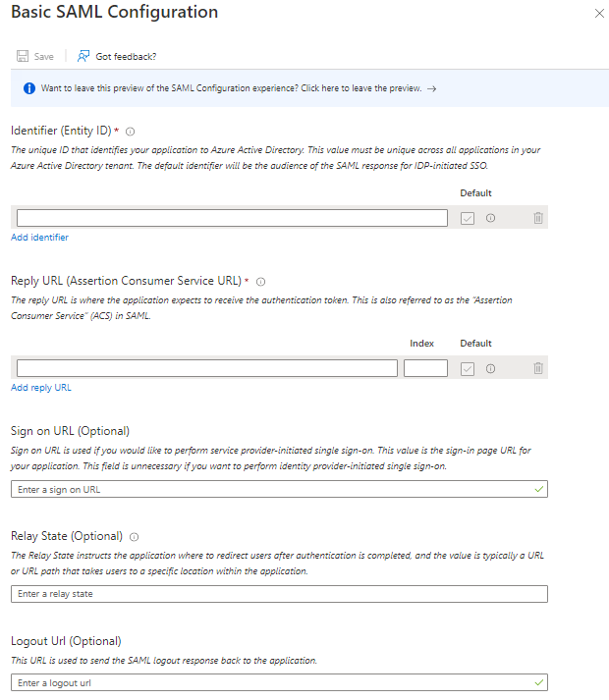
Task: Click the reply URL Index field
Action: point(425,368)
